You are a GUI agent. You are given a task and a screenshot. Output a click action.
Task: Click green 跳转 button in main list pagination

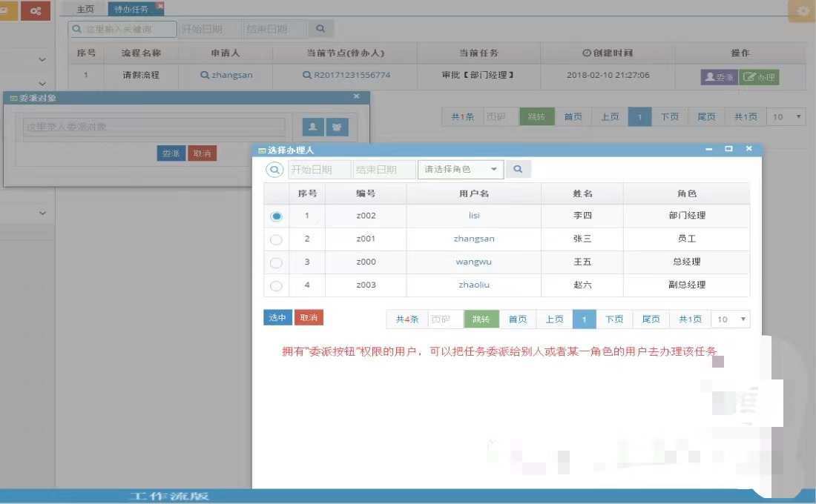(536, 116)
